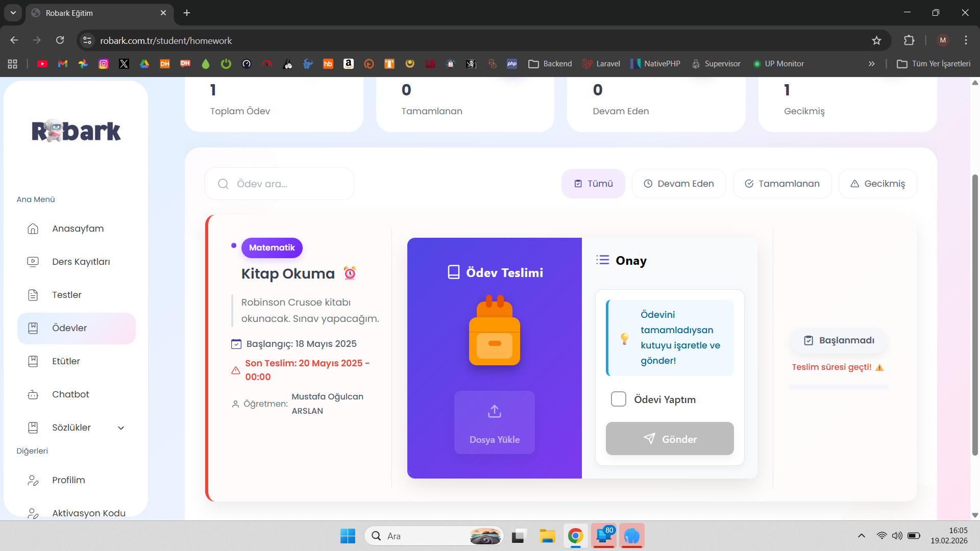This screenshot has height=551, width=980.
Task: Click the Gönder submit button
Action: click(669, 438)
